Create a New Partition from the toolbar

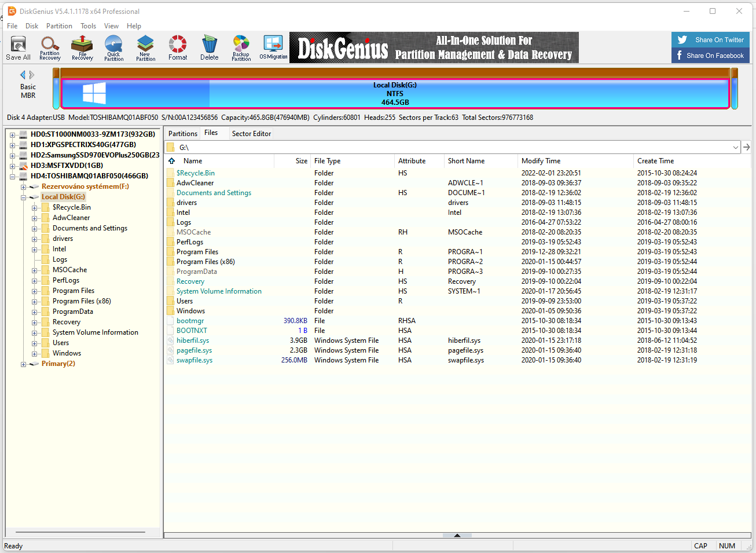click(x=145, y=47)
